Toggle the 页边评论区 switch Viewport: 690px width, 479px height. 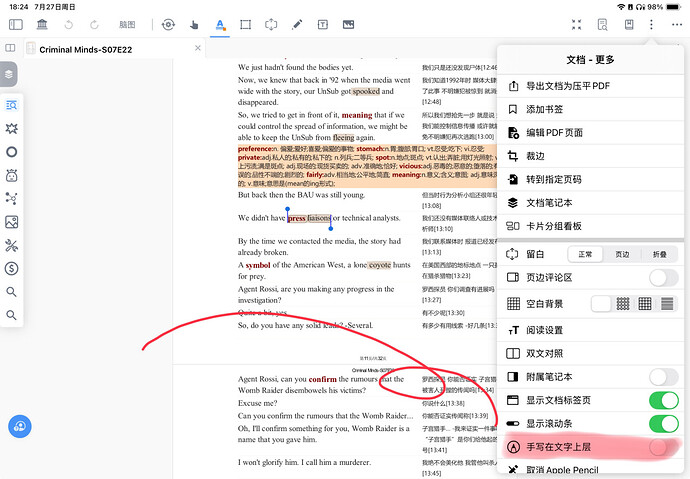click(x=664, y=278)
